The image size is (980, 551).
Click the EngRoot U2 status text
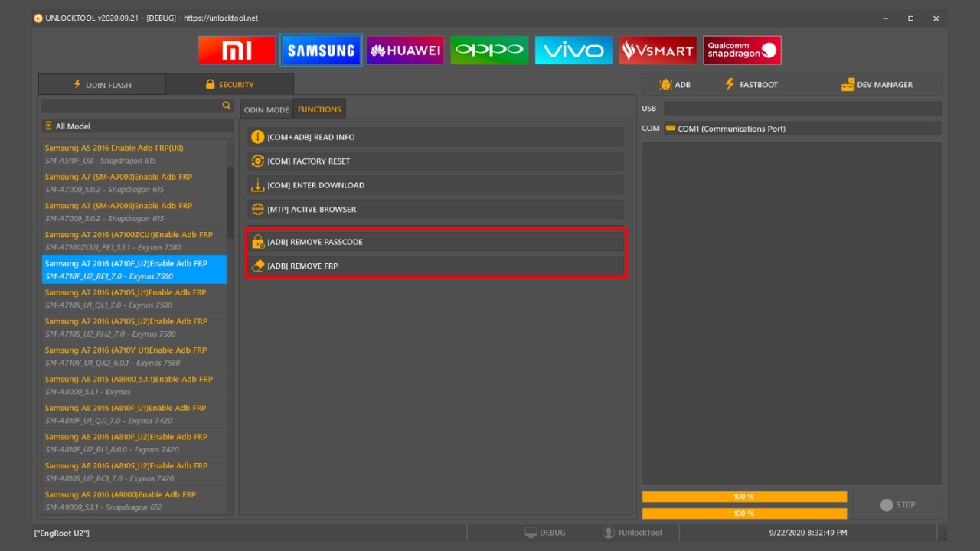pos(62,533)
